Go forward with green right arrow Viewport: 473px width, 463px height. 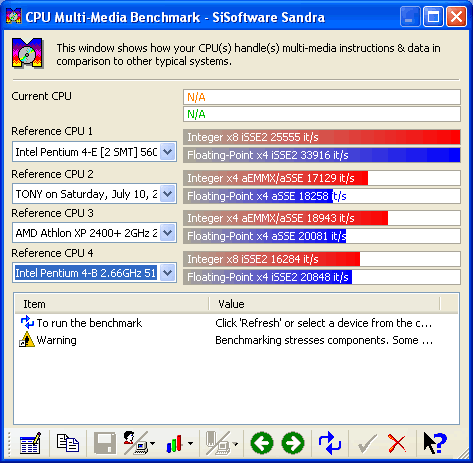[293, 443]
